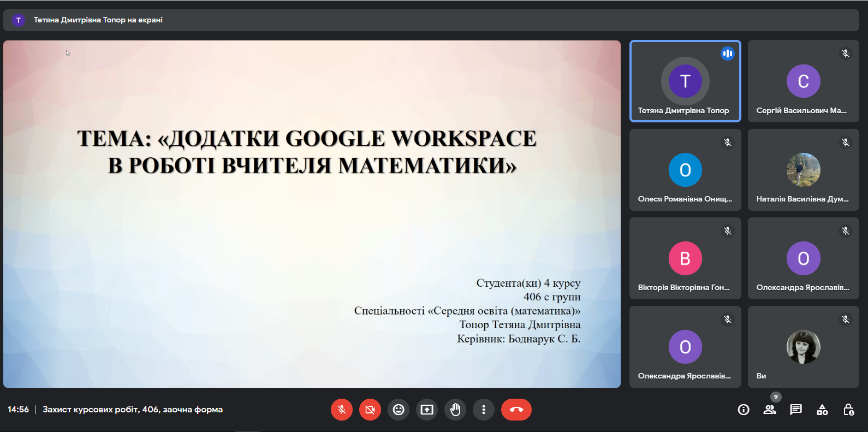
Task: Click the muted mic icon on Сергій's tile
Action: (846, 54)
